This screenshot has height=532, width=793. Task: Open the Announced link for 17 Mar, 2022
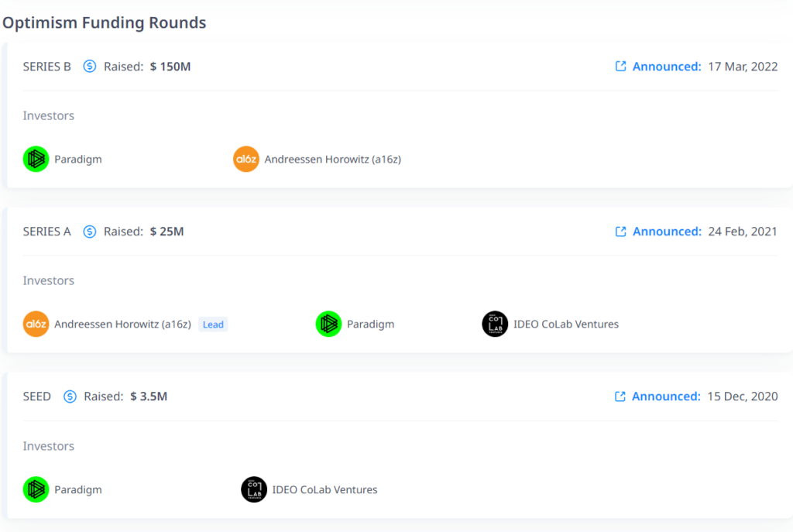pyautogui.click(x=667, y=67)
